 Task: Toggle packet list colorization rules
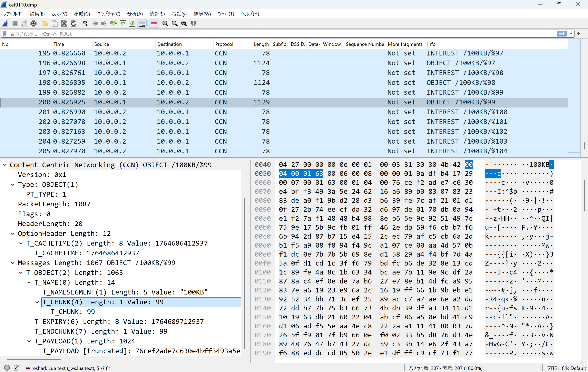[x=154, y=23]
